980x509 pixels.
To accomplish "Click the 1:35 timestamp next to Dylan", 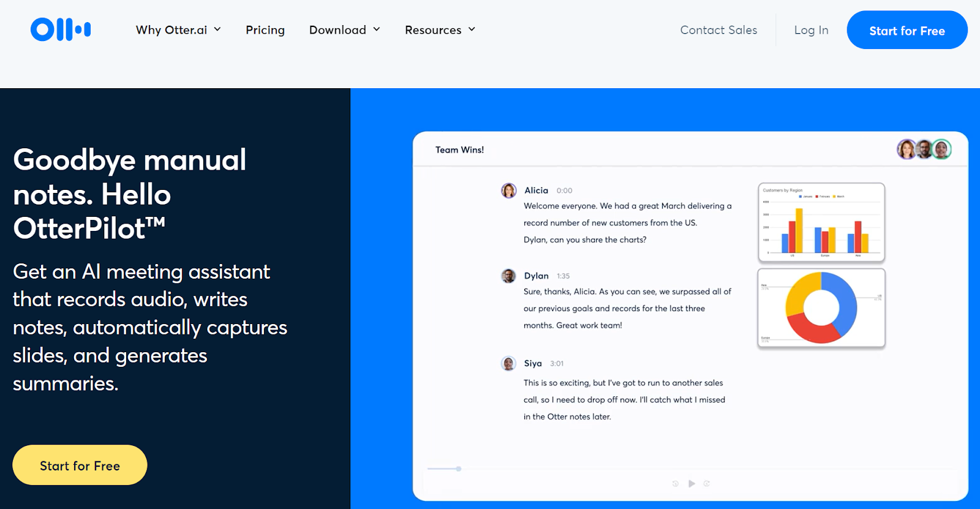I will 563,276.
